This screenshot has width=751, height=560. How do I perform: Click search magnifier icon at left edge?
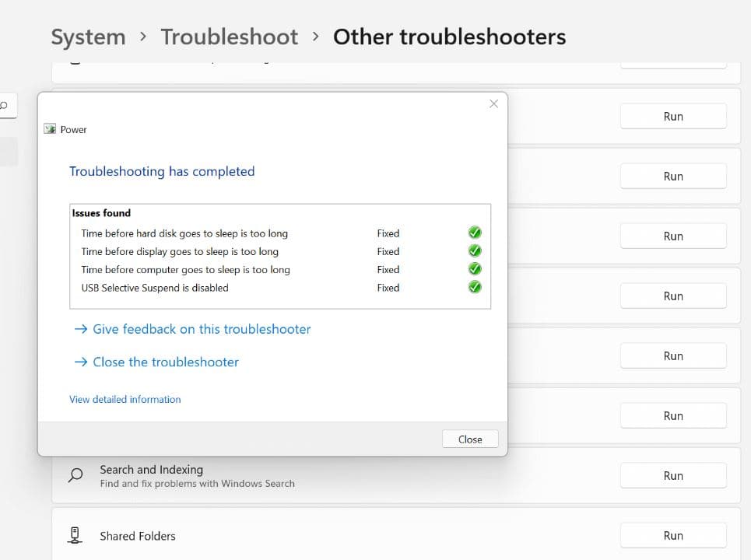coord(4,104)
